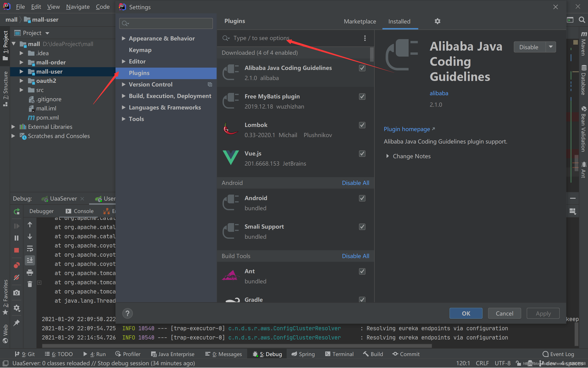Open the Structure tool window
Screen dimensions: 588x368
5,89
